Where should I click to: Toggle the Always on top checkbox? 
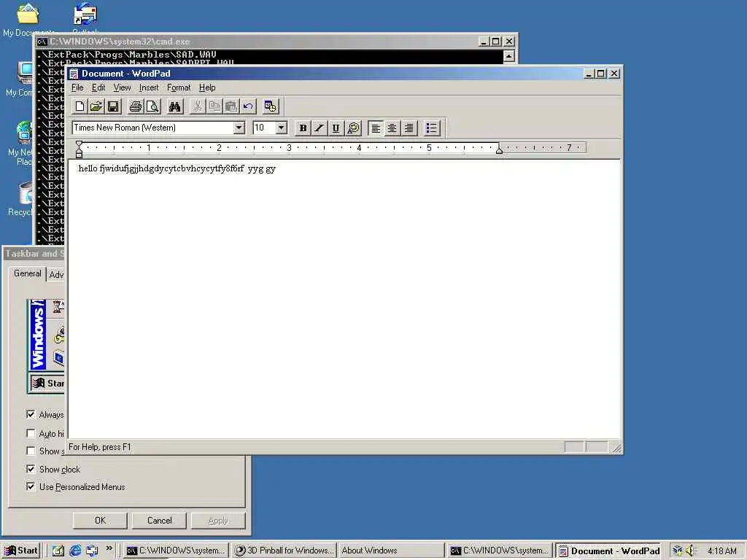point(31,414)
